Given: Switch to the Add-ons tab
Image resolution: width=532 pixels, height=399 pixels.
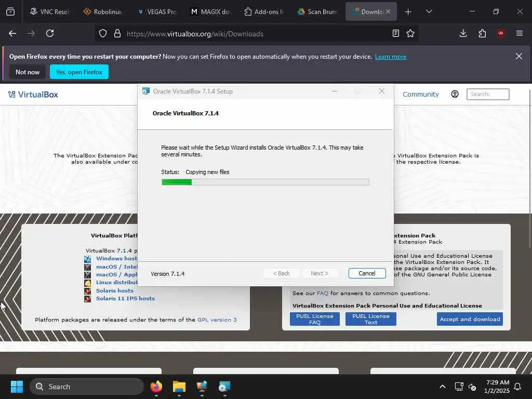Looking at the screenshot, I should pos(263,11).
